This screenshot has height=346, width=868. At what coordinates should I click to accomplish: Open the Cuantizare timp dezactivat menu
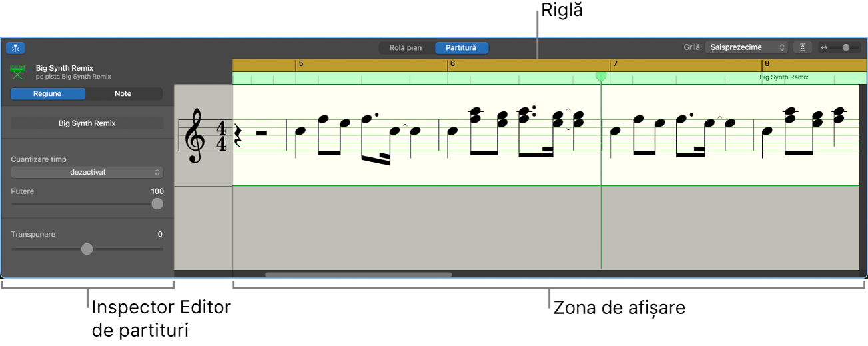click(x=87, y=172)
